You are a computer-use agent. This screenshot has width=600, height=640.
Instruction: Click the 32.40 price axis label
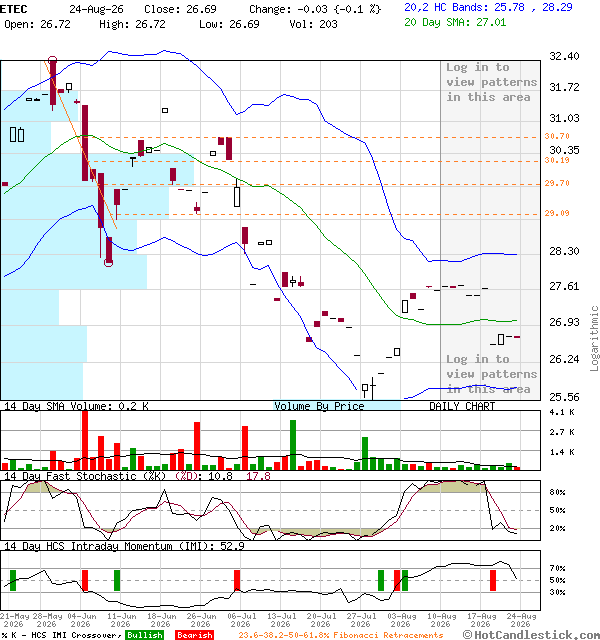pos(564,56)
